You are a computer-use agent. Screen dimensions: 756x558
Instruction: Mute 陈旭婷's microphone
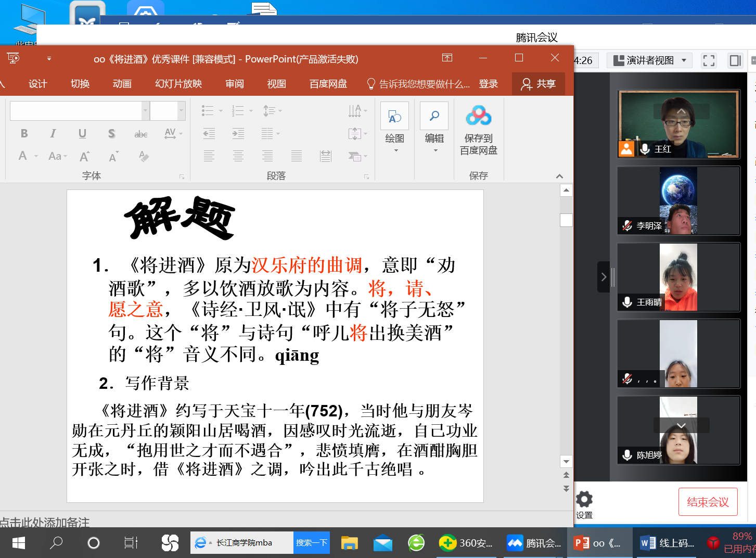pyautogui.click(x=626, y=455)
